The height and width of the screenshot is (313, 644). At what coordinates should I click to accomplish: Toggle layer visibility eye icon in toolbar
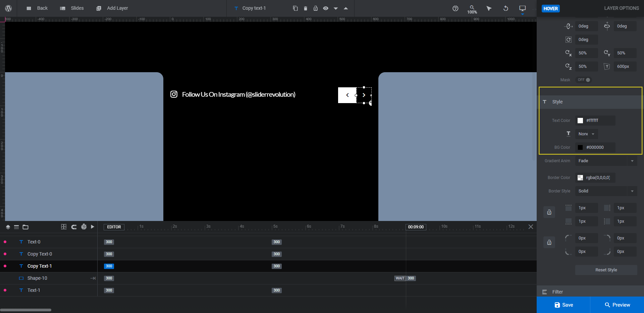tap(325, 8)
